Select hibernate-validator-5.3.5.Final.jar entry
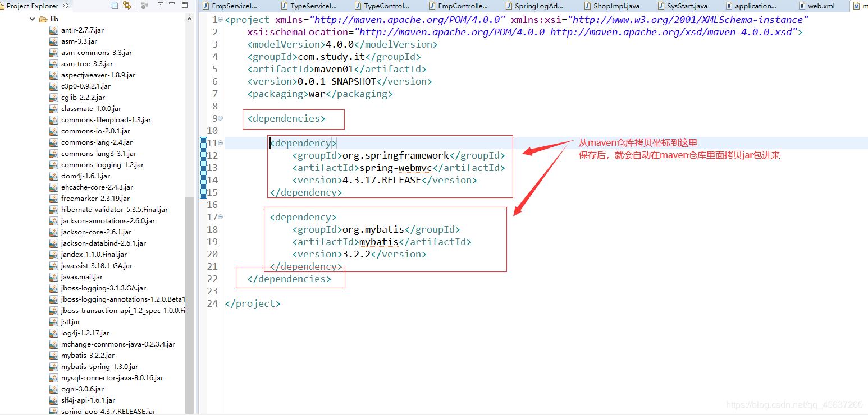868x415 pixels. pos(115,210)
